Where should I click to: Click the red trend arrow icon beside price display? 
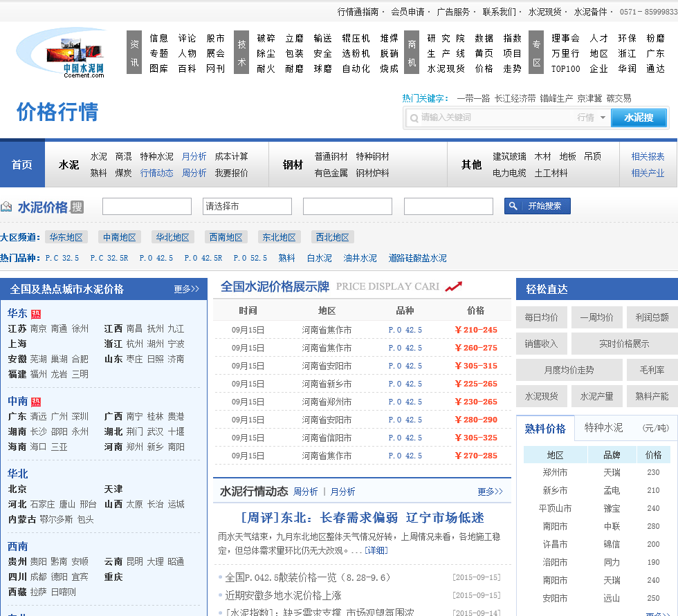pyautogui.click(x=454, y=286)
